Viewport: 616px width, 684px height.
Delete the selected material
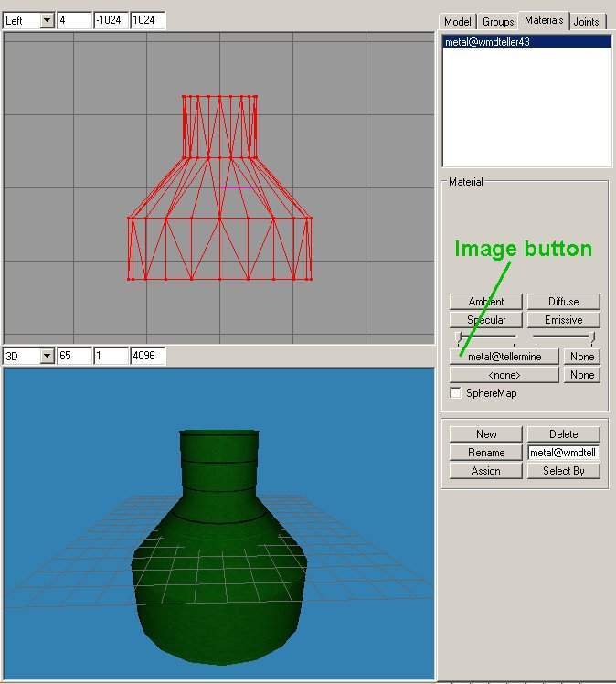pyautogui.click(x=563, y=434)
